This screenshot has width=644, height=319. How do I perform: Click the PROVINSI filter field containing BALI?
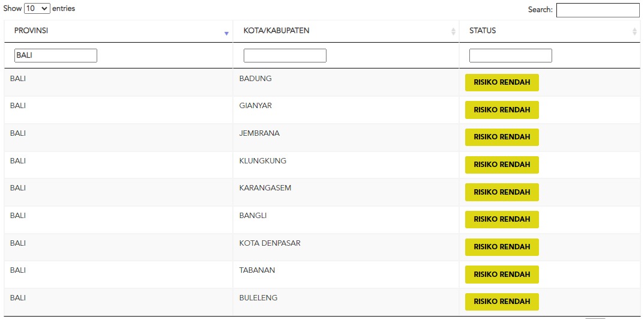pos(56,55)
